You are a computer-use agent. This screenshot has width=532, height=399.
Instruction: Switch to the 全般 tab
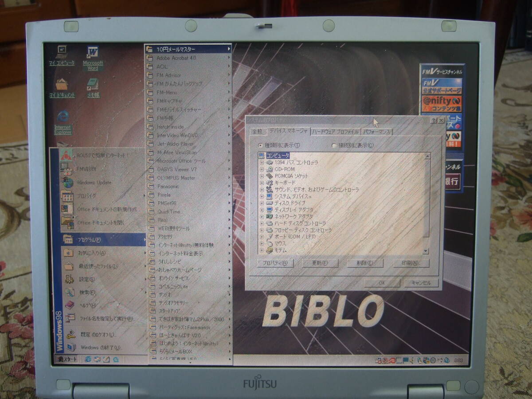257,132
